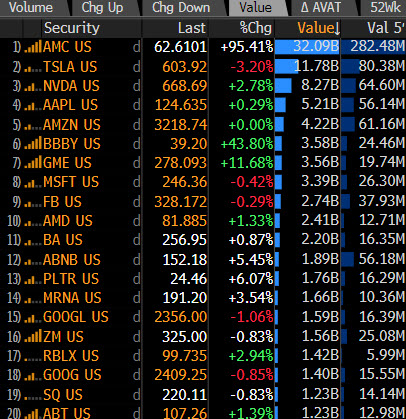Viewport: 406px width, 419px height.
Task: Click last price 62.6101
Action: coord(180,47)
